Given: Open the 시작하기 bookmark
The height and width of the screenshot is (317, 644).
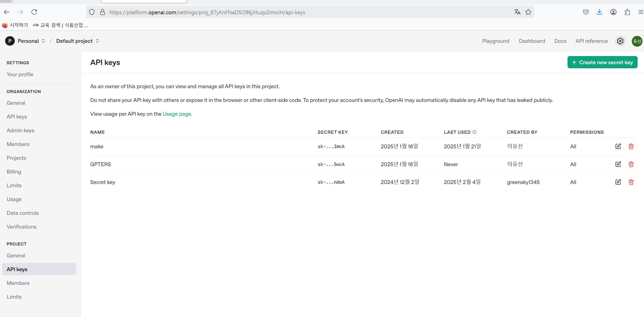Looking at the screenshot, I should pos(15,25).
